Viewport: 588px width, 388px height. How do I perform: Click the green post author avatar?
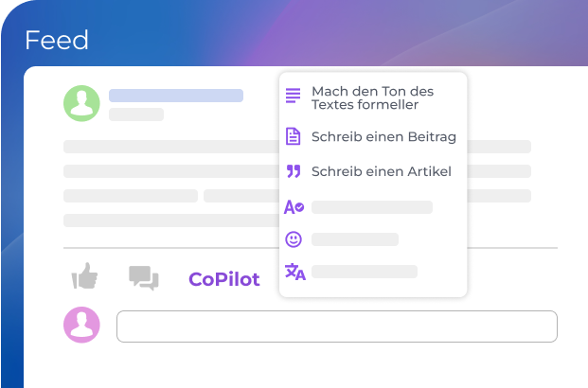coord(81,103)
